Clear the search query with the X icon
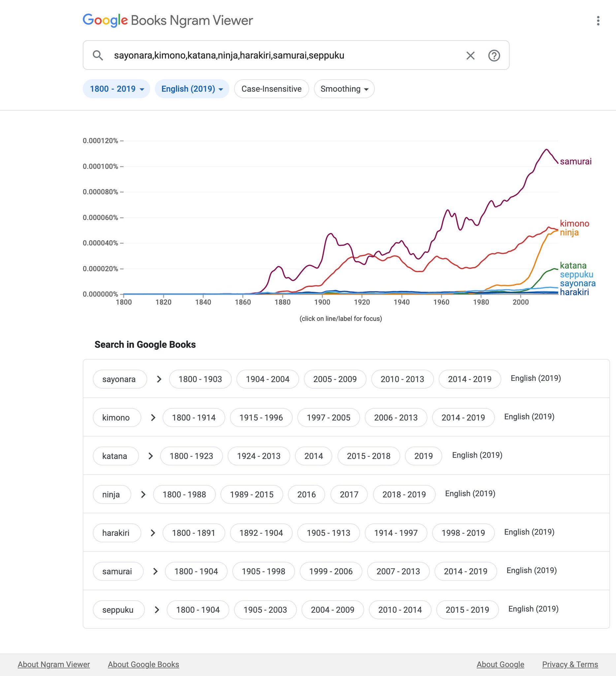Image resolution: width=616 pixels, height=676 pixels. click(470, 55)
